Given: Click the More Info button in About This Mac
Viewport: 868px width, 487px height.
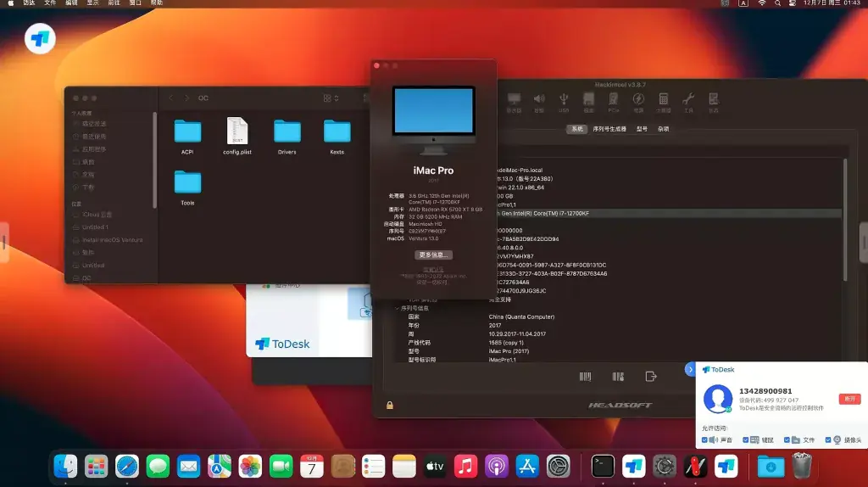Looking at the screenshot, I should [x=433, y=255].
